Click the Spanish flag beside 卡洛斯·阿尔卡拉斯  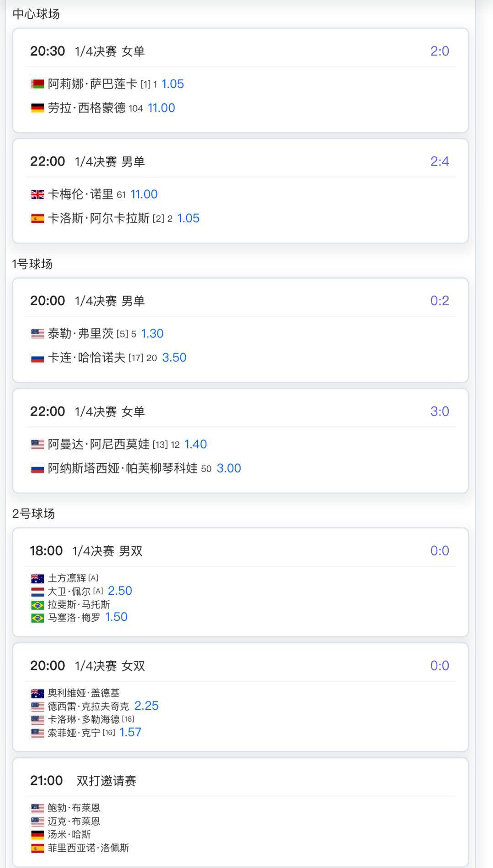(x=37, y=218)
